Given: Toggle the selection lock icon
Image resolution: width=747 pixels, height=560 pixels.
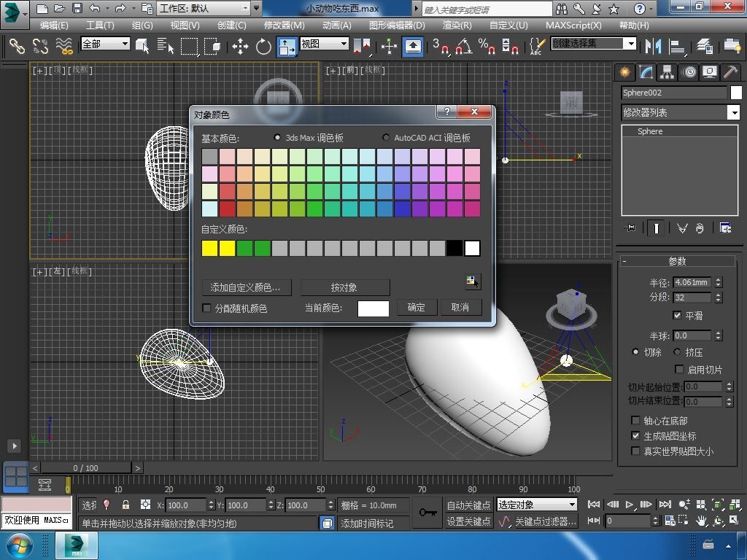Looking at the screenshot, I should pos(125,505).
